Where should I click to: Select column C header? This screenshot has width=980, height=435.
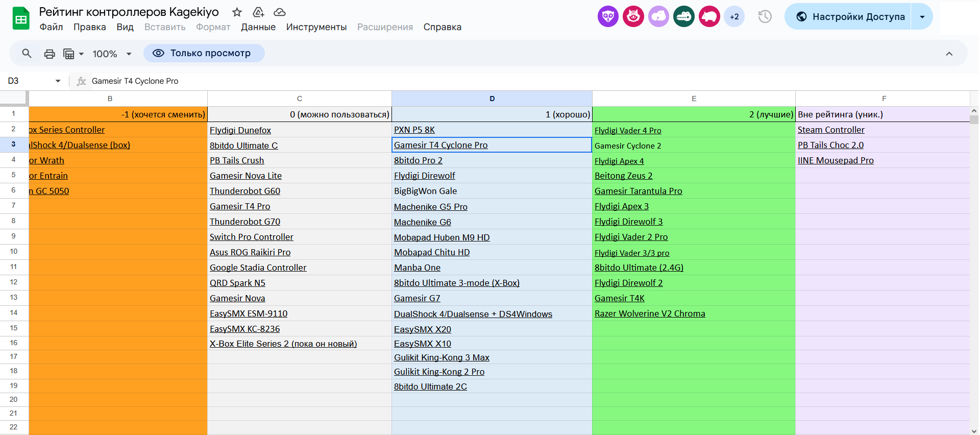300,99
